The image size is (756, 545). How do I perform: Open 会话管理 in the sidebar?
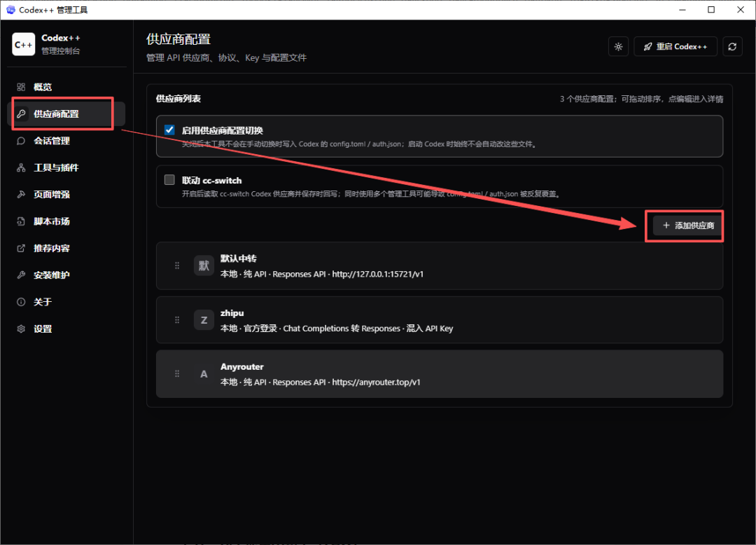point(66,141)
